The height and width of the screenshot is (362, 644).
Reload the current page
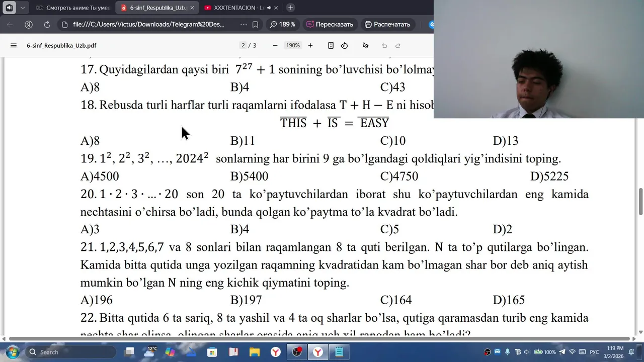[x=47, y=24]
